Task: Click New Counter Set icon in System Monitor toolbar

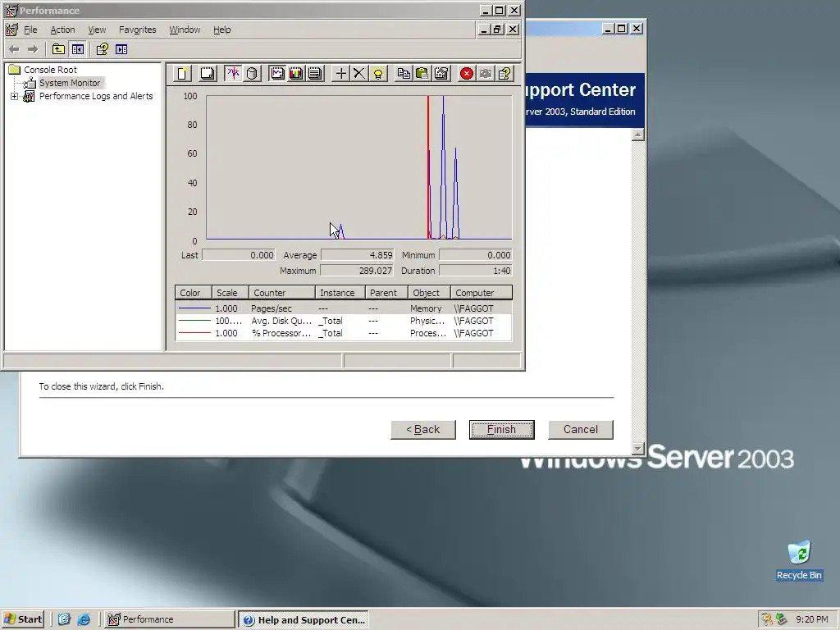Action: [182, 73]
